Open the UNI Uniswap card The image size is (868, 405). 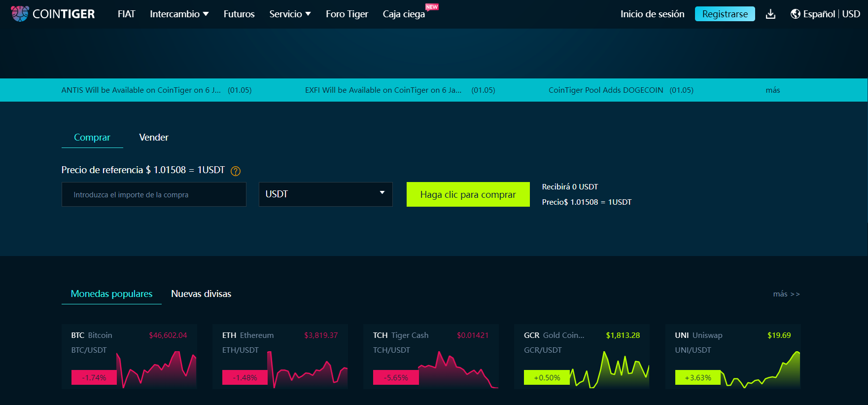[732, 357]
